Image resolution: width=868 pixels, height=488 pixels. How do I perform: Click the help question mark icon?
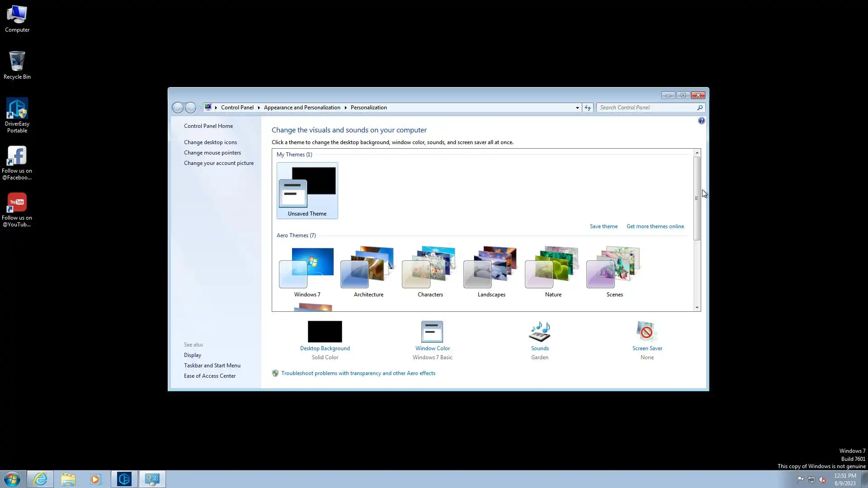701,121
